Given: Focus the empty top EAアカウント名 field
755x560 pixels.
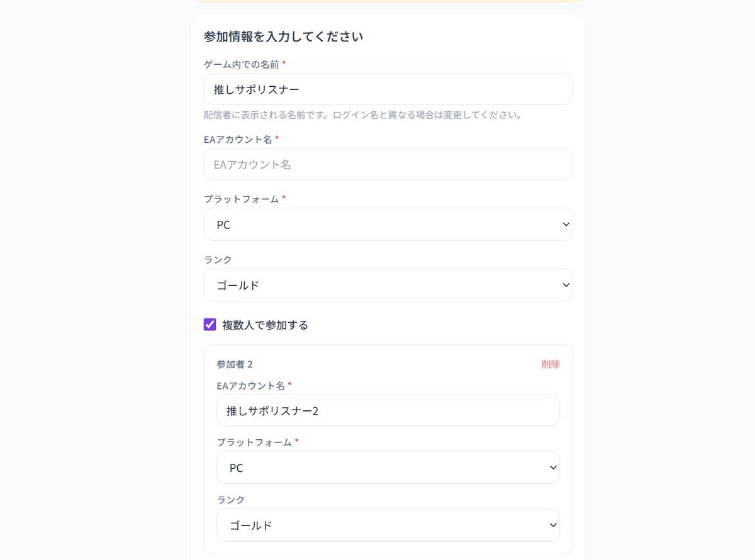Looking at the screenshot, I should click(388, 164).
